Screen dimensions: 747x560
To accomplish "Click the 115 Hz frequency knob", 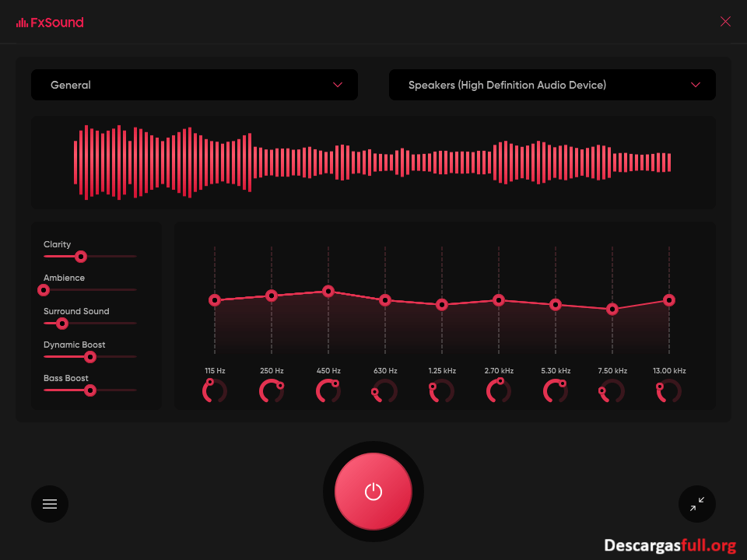I will tap(215, 390).
